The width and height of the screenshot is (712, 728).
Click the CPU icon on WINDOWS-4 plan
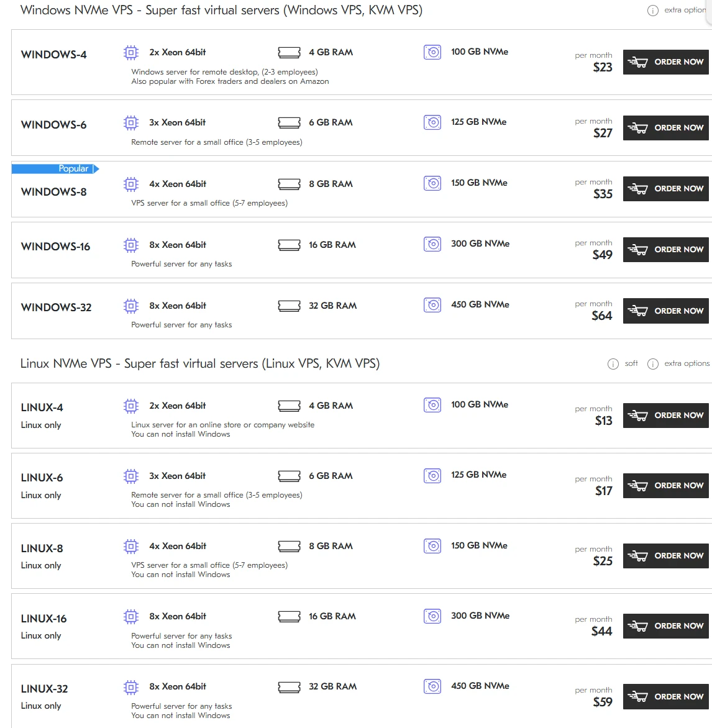point(130,53)
